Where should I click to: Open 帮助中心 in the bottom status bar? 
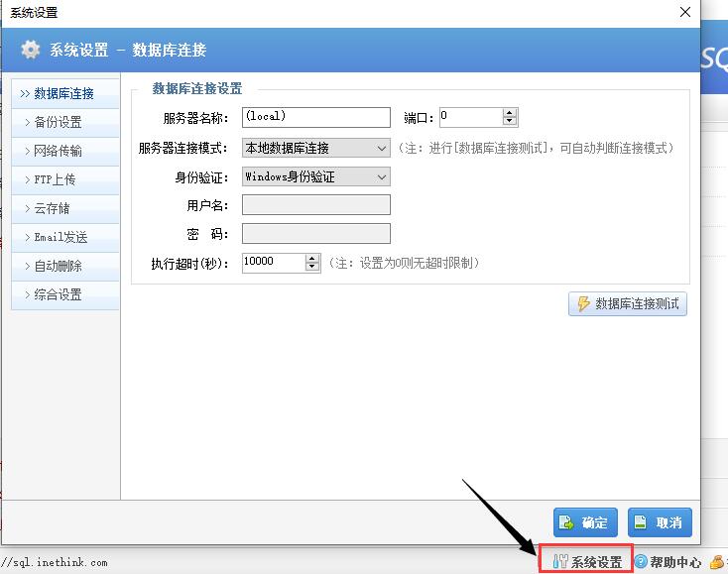(x=667, y=562)
